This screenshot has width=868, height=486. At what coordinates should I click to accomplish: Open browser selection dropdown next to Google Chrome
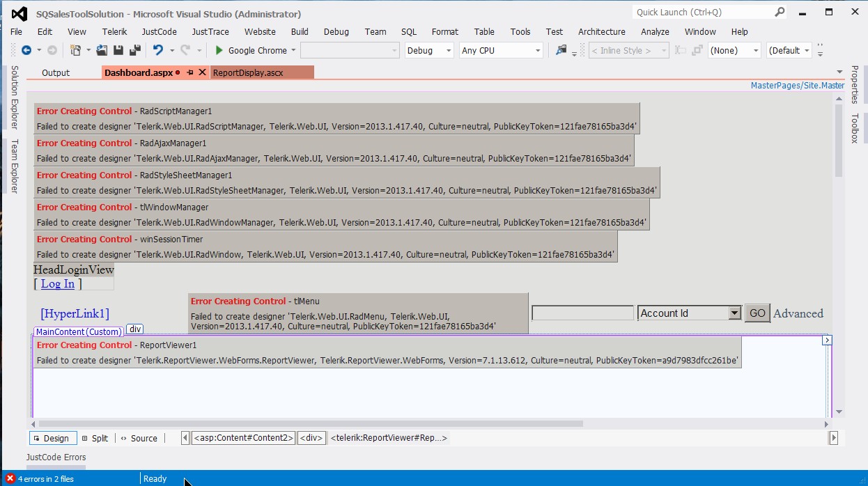[293, 50]
